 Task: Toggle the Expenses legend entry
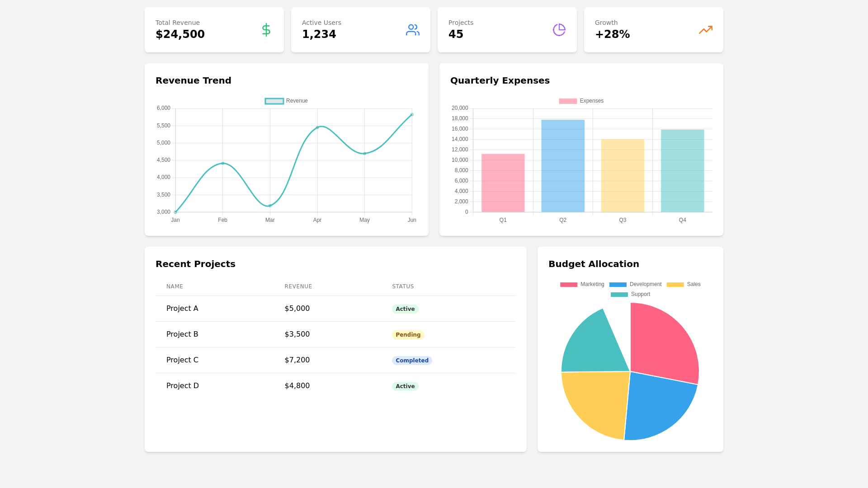[x=581, y=101]
